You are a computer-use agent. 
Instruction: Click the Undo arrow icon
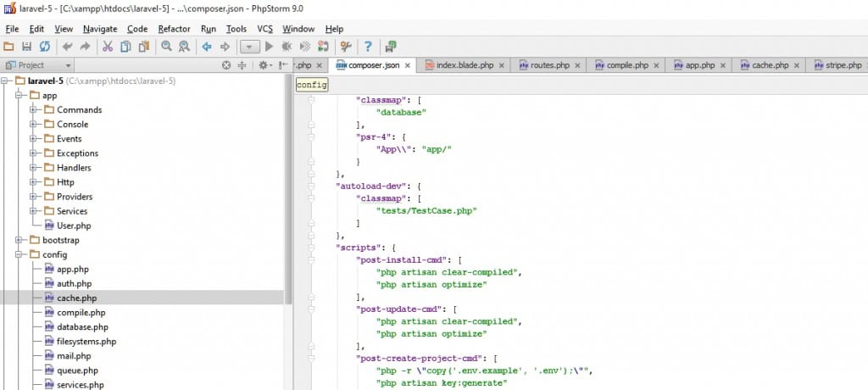pyautogui.click(x=67, y=47)
